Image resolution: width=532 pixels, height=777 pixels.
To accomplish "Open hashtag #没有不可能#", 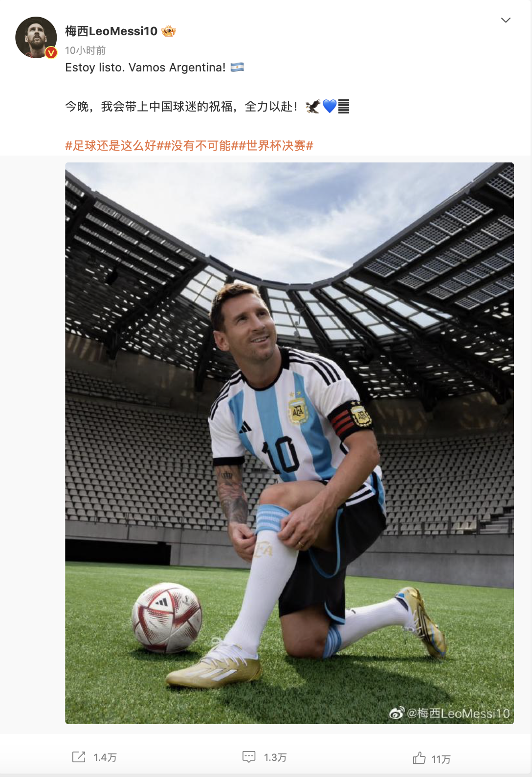I will coord(200,145).
